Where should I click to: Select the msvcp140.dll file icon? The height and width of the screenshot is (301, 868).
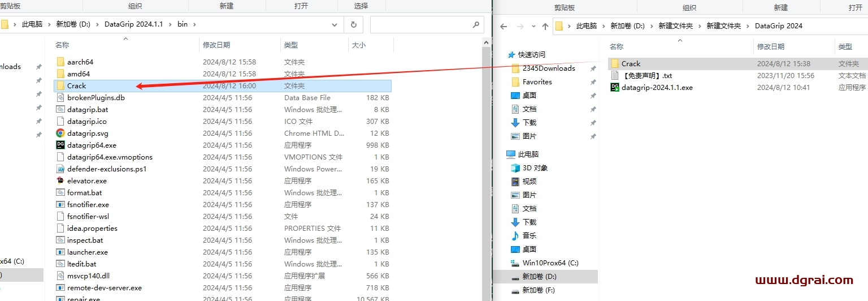tap(60, 276)
